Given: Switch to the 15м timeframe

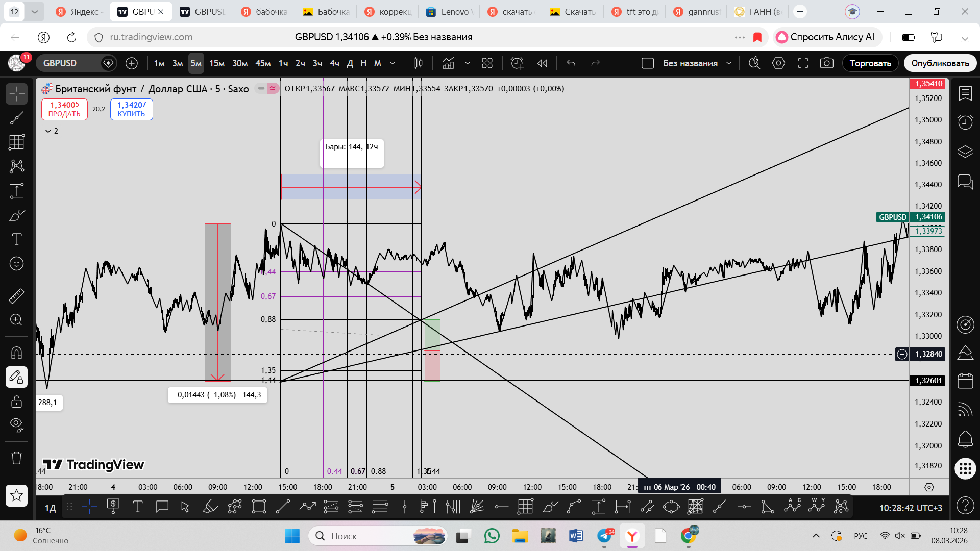Looking at the screenshot, I should click(216, 63).
